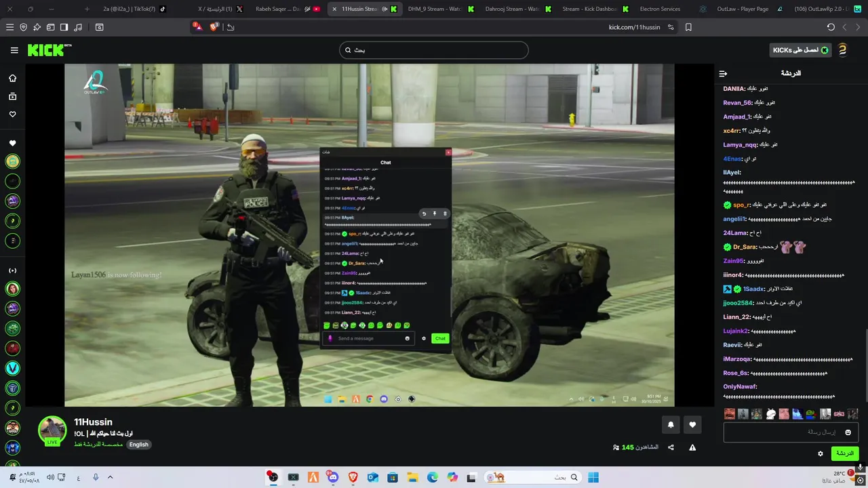This screenshot has width=868, height=488.
Task: Open the emoji picker in chat input
Action: pos(848,432)
